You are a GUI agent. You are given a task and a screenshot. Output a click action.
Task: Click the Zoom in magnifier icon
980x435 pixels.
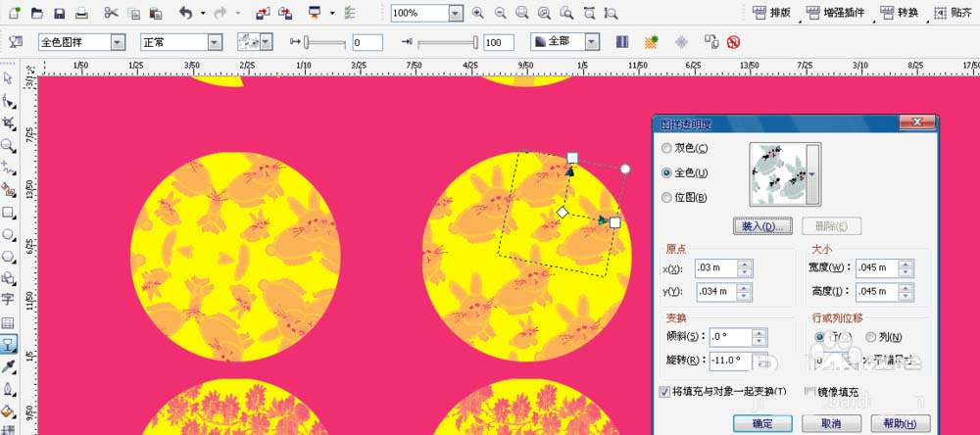coord(478,13)
